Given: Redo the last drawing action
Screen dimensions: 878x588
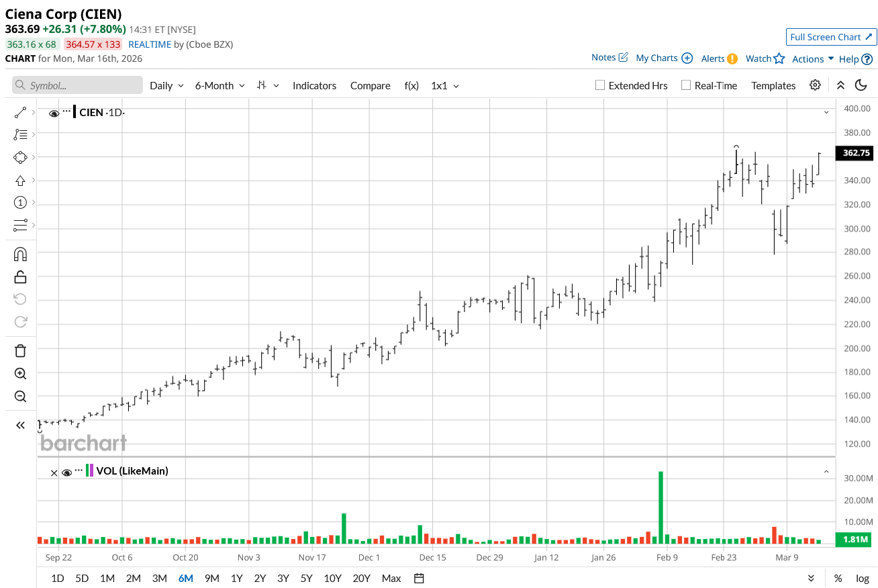Looking at the screenshot, I should coord(20,322).
